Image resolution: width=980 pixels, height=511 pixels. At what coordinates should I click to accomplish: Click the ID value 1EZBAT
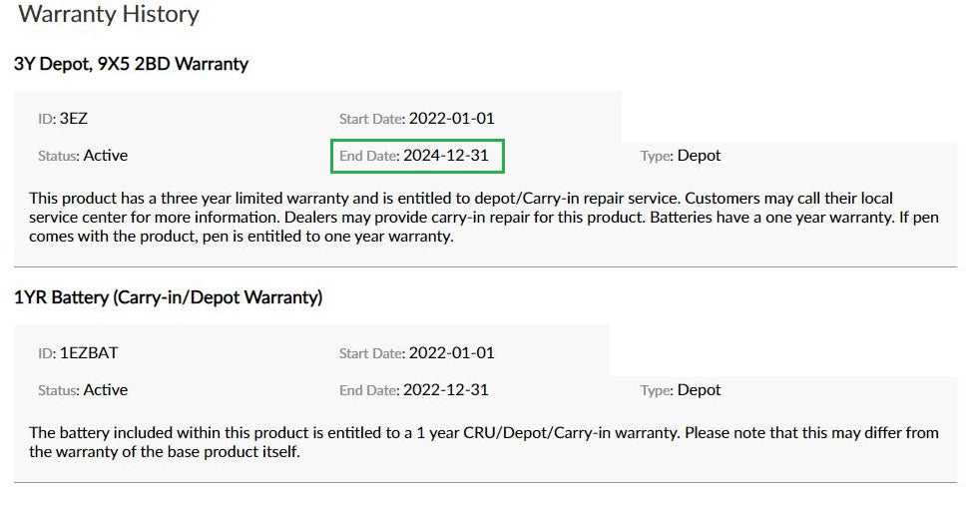(89, 353)
